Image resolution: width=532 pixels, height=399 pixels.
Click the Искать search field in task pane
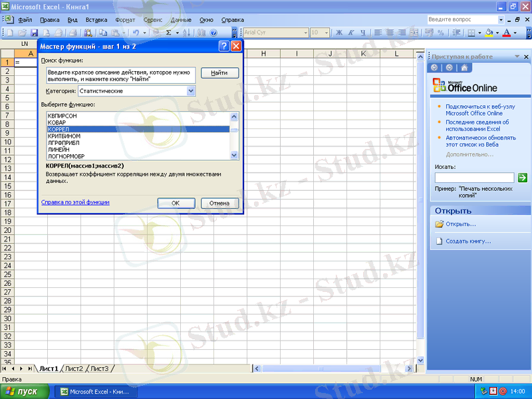tap(474, 178)
